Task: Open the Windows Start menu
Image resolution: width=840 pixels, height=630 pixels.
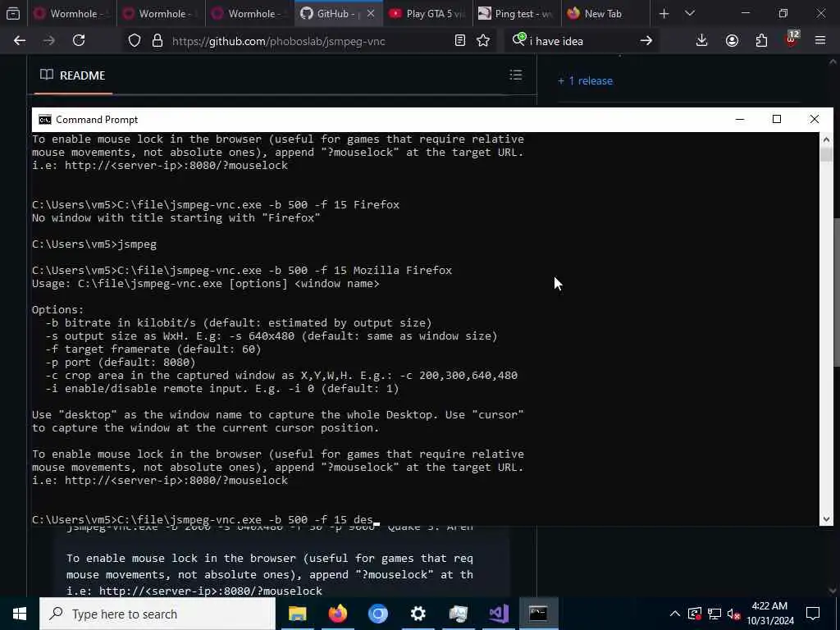Action: pyautogui.click(x=20, y=614)
